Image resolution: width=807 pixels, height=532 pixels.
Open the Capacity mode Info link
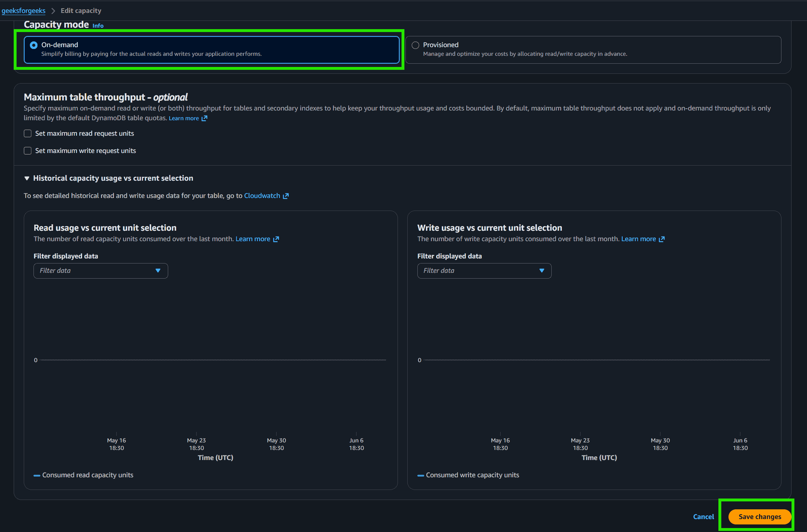pos(98,26)
